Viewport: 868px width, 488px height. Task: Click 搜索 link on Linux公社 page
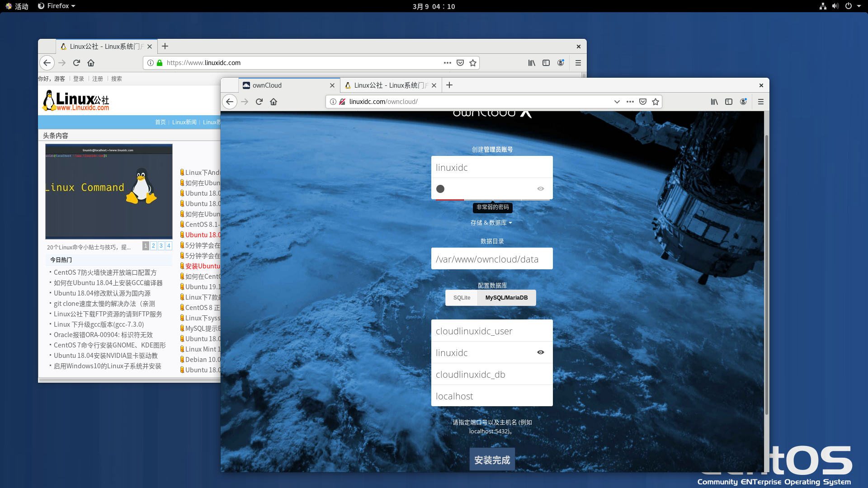pyautogui.click(x=117, y=79)
